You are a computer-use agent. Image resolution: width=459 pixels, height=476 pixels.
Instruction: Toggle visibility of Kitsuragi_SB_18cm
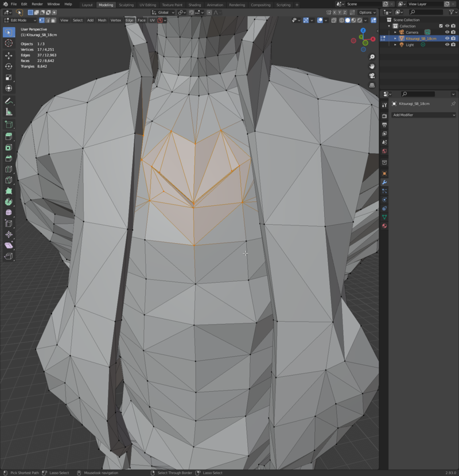click(x=447, y=38)
